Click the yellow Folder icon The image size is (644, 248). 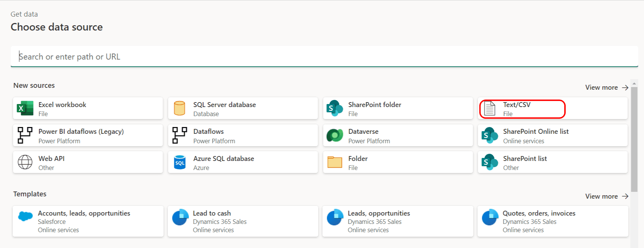pyautogui.click(x=335, y=162)
